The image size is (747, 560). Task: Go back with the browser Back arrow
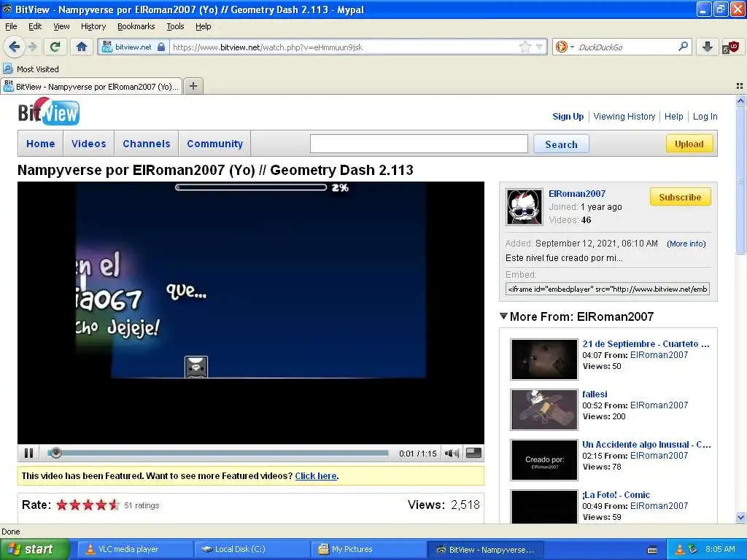tap(14, 47)
